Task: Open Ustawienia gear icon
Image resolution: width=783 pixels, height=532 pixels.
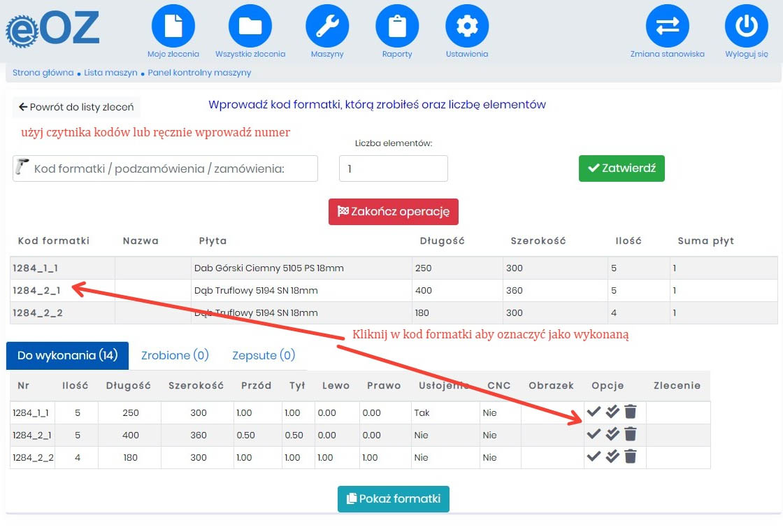Action: coord(466,27)
